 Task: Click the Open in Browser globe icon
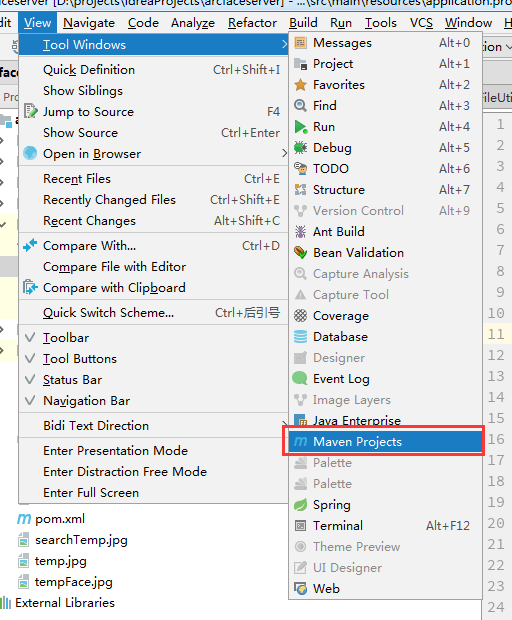[30, 153]
